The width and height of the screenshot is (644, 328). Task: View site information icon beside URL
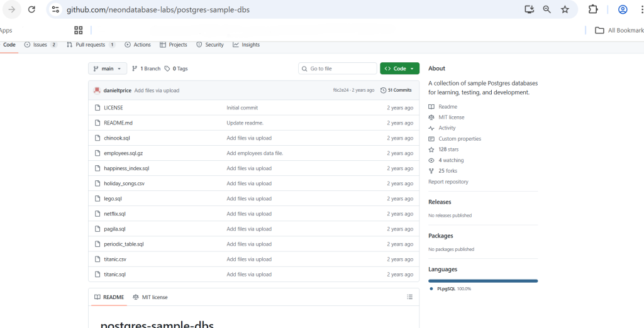[x=55, y=9]
